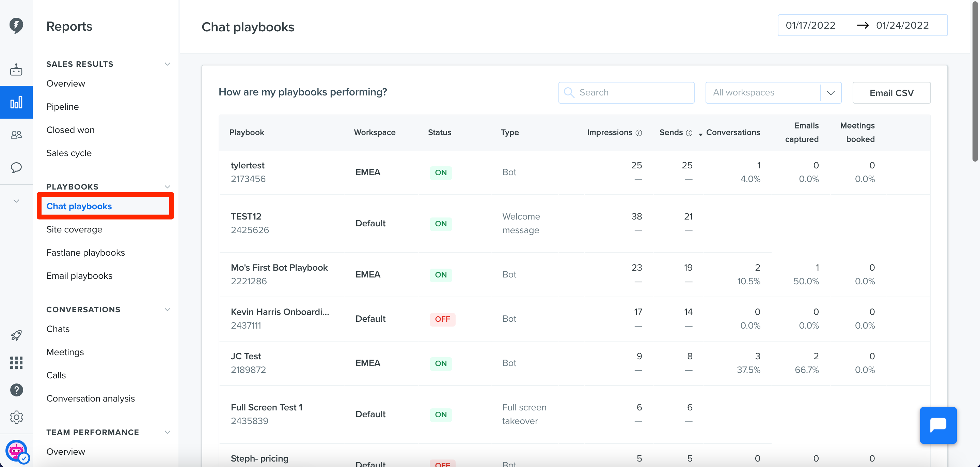Click the search magnifier icon
This screenshot has height=467, width=980.
pyautogui.click(x=569, y=93)
